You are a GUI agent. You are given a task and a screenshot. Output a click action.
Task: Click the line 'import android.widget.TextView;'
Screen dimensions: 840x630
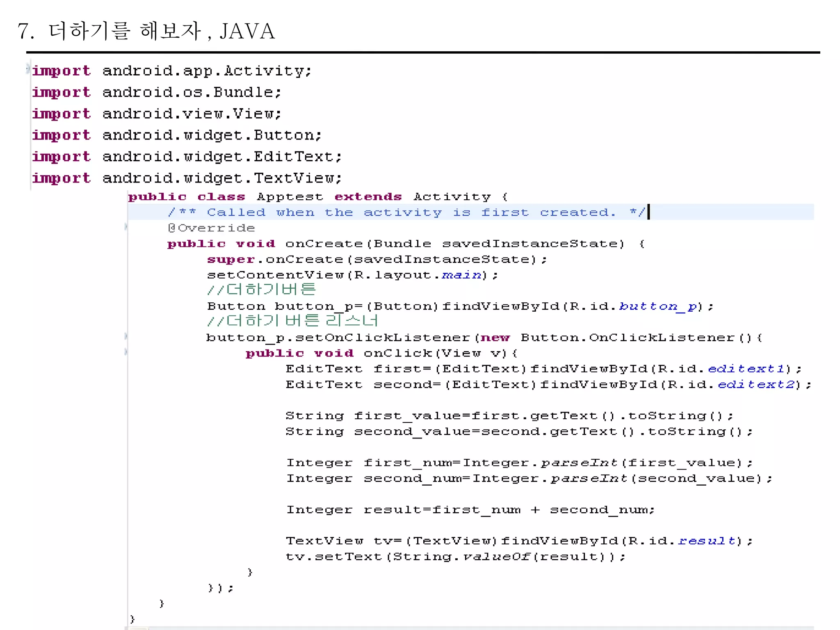pos(187,178)
